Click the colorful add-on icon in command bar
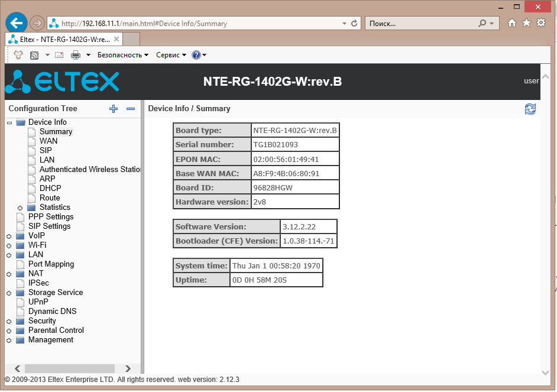The height and width of the screenshot is (392, 557). pos(18,55)
